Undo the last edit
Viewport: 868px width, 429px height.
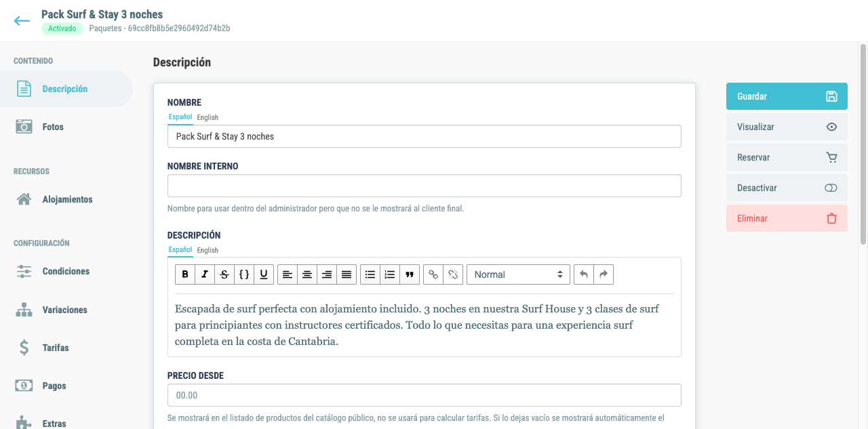pos(584,274)
